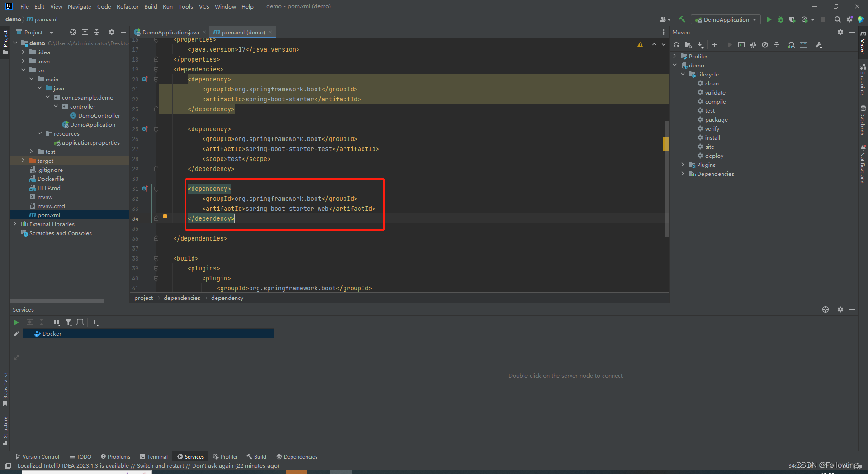Expand Maven Profiles node

pos(675,56)
